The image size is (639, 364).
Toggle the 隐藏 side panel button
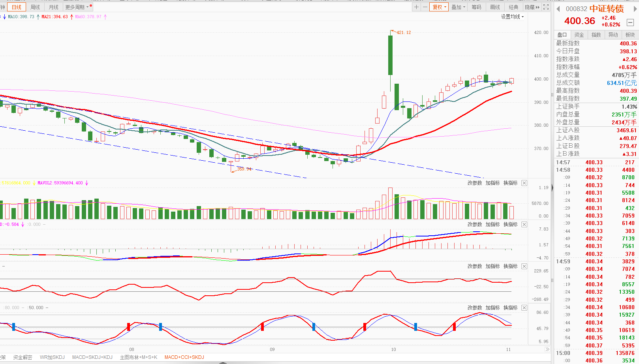pos(532,7)
